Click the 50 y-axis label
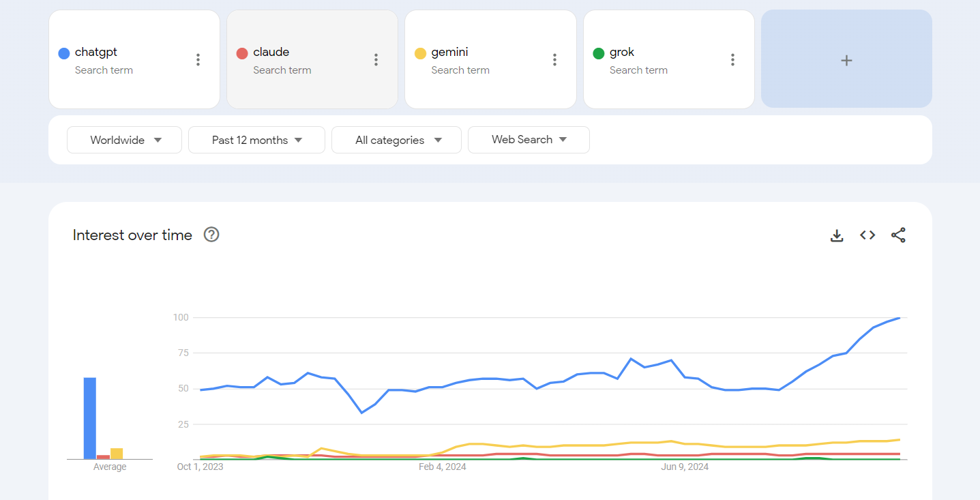Viewport: 980px width, 500px height. 183,389
